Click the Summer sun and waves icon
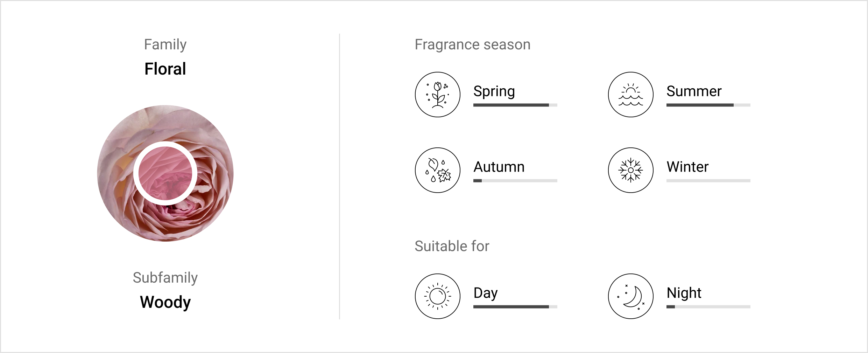This screenshot has width=868, height=353. point(630,95)
